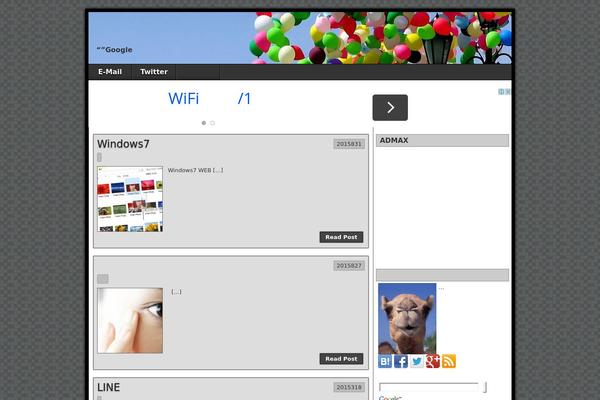Open the Google+ social icon
Viewport: 600px width, 400px height.
pos(433,361)
